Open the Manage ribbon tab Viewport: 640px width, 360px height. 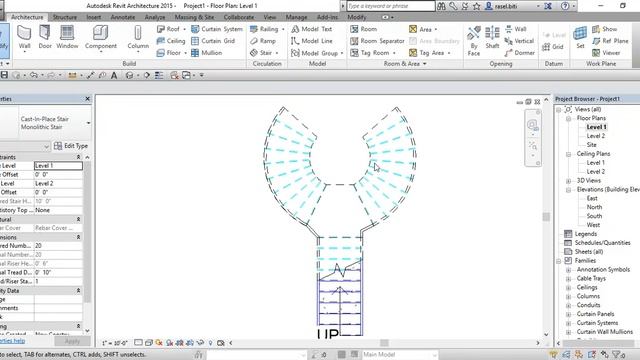(x=296, y=17)
